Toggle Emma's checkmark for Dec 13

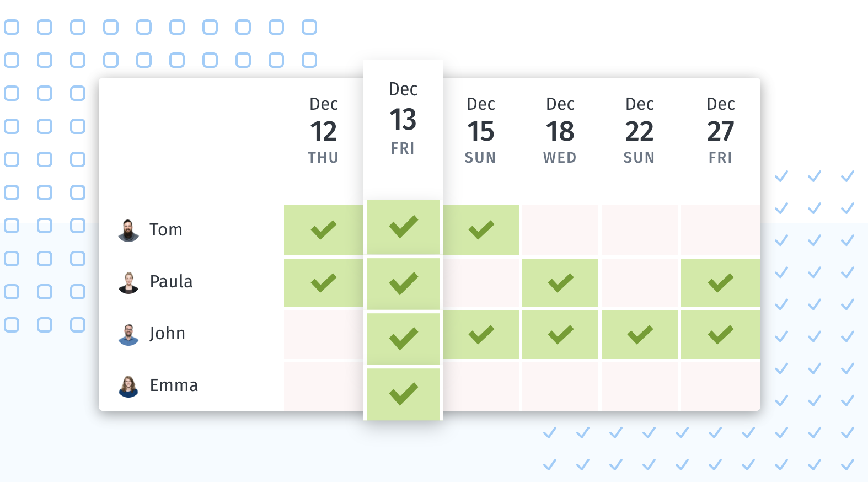point(403,394)
